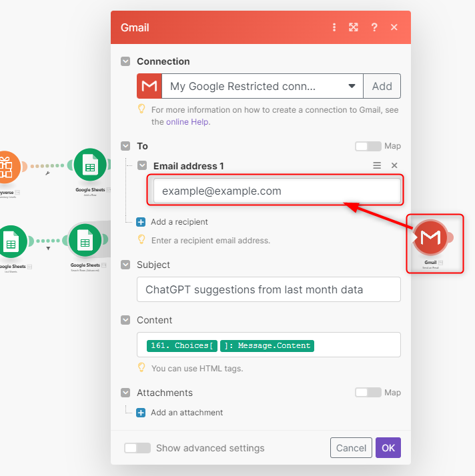Collapse the Email address 1 item
This screenshot has height=476, width=475.
pyautogui.click(x=142, y=166)
